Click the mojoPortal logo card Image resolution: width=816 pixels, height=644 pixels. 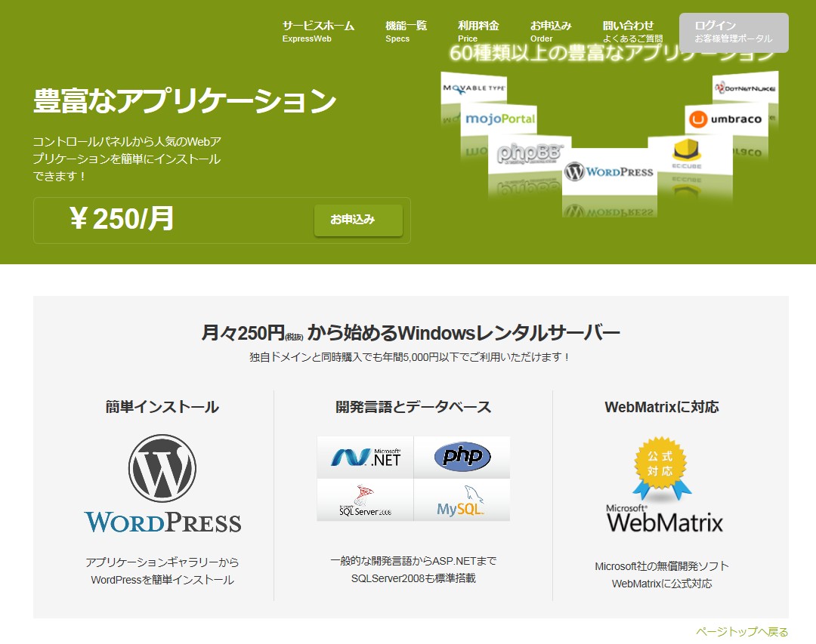click(499, 119)
